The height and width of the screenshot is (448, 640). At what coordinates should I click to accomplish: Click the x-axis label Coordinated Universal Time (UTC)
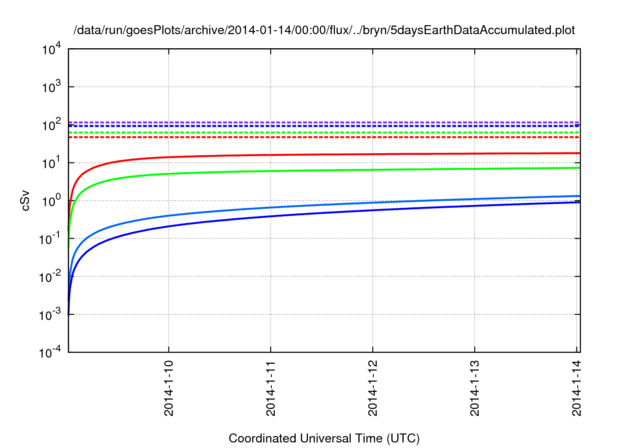point(324,438)
